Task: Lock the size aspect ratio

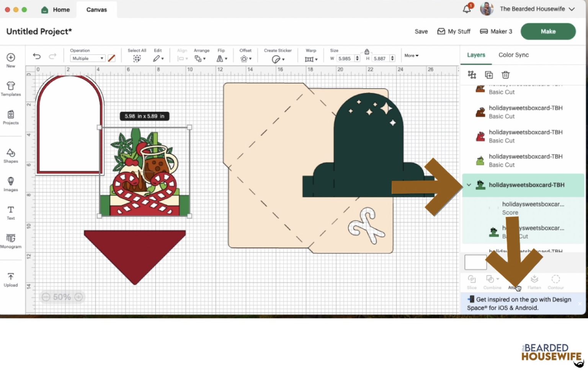Action: pos(367,51)
